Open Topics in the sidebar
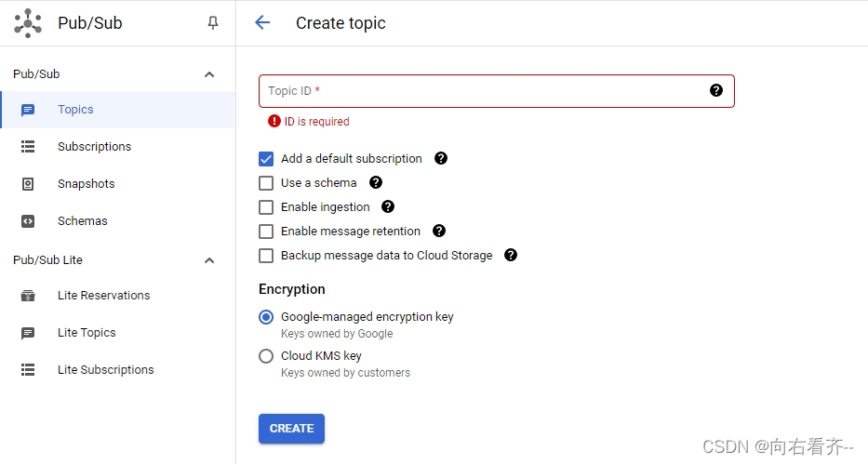Screen dimensions: 868x464 pos(118,110)
